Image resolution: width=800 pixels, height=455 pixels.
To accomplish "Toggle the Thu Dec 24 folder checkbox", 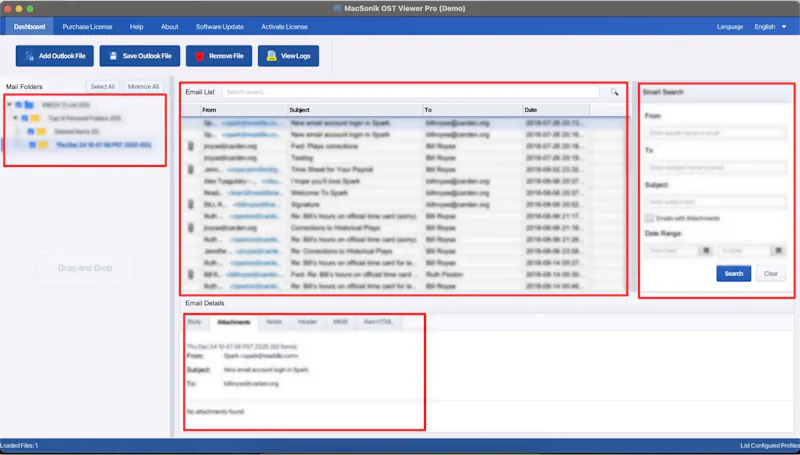I will coord(33,145).
